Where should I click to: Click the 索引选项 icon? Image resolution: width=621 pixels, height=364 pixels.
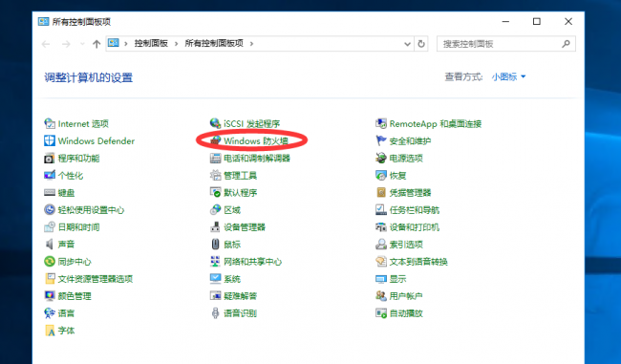(381, 244)
